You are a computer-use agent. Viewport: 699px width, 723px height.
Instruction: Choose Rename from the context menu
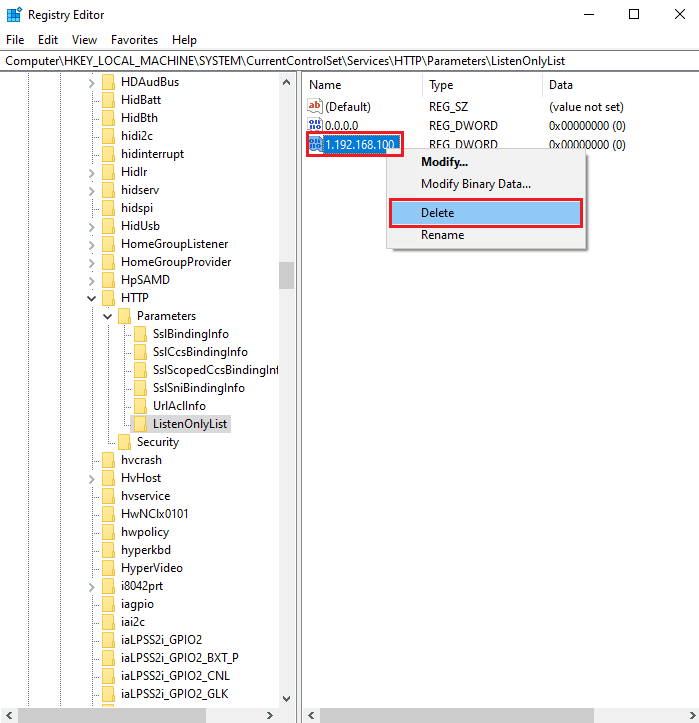coord(486,235)
